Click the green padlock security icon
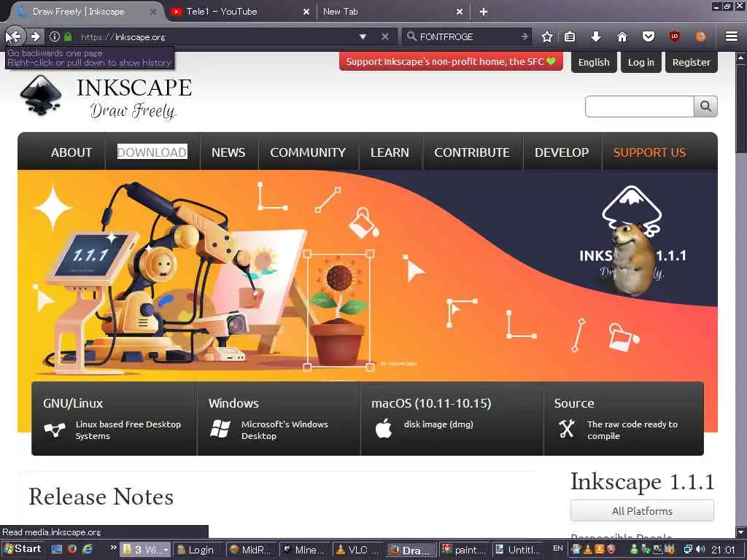The width and height of the screenshot is (747, 560). click(68, 36)
